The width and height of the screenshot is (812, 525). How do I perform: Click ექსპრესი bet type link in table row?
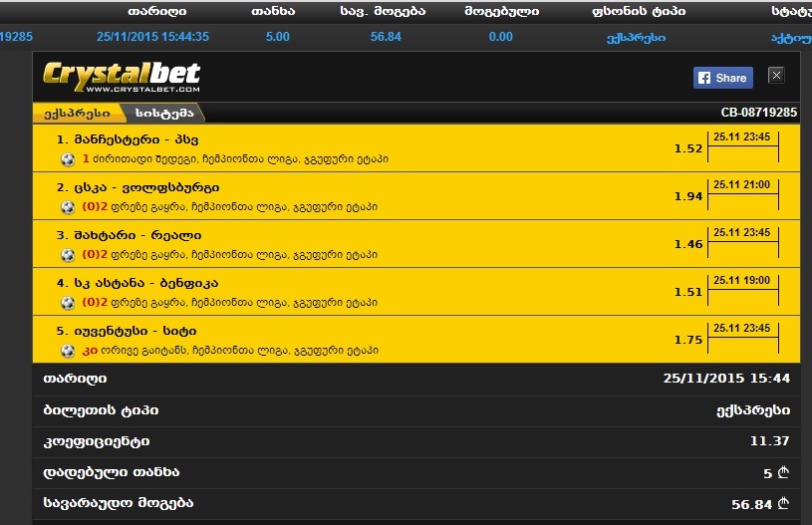(x=636, y=38)
